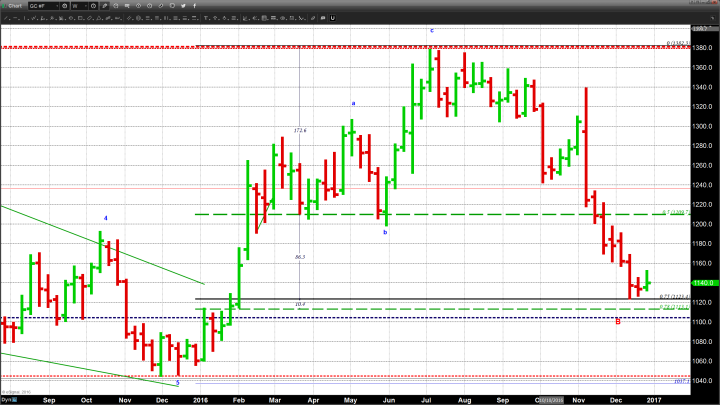Select the red wave label B
This screenshot has width=720, height=405.
[x=618, y=321]
